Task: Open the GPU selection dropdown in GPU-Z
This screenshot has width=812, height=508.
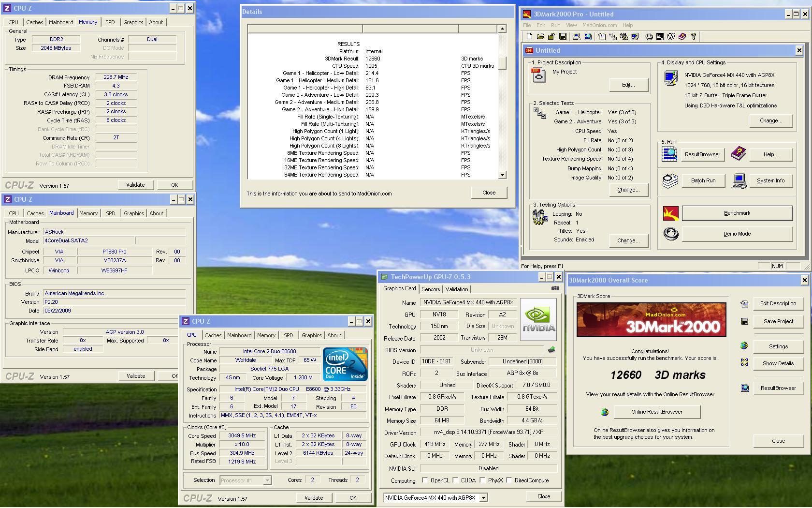Action: click(x=483, y=497)
